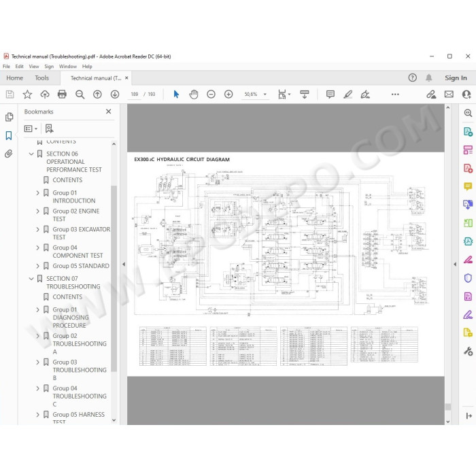The width and height of the screenshot is (476, 476).
Task: Open the Find text magnifier icon
Action: click(x=80, y=95)
